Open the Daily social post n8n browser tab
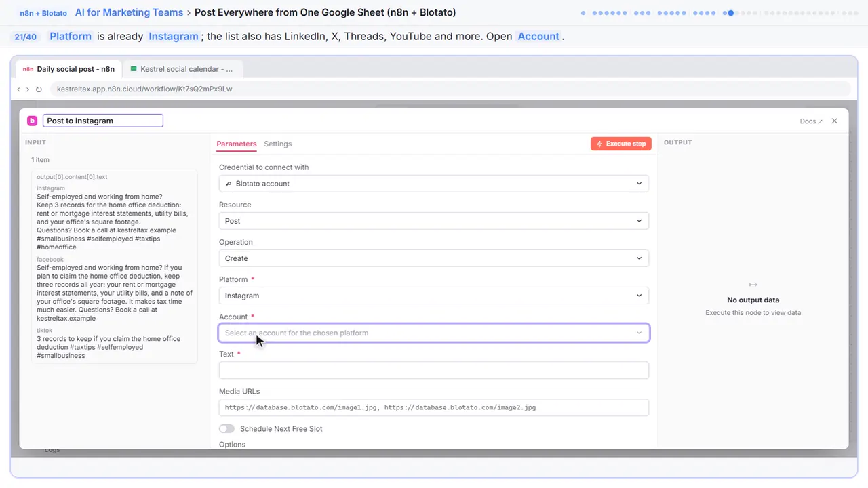 tap(68, 69)
